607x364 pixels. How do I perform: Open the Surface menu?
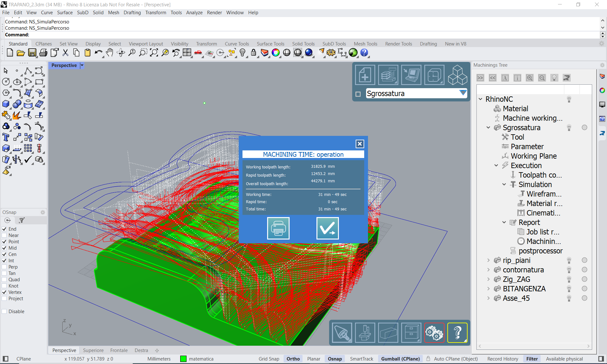pos(65,13)
